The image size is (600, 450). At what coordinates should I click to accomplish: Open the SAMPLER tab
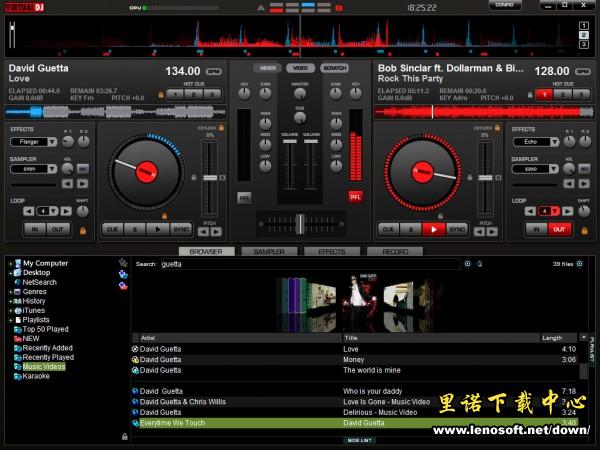pos(269,252)
